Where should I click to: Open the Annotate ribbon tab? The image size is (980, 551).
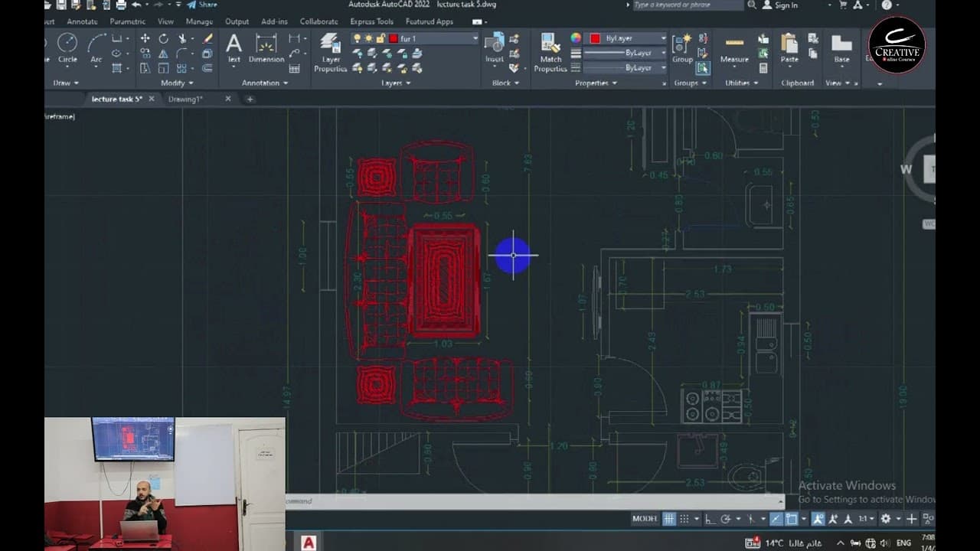82,21
